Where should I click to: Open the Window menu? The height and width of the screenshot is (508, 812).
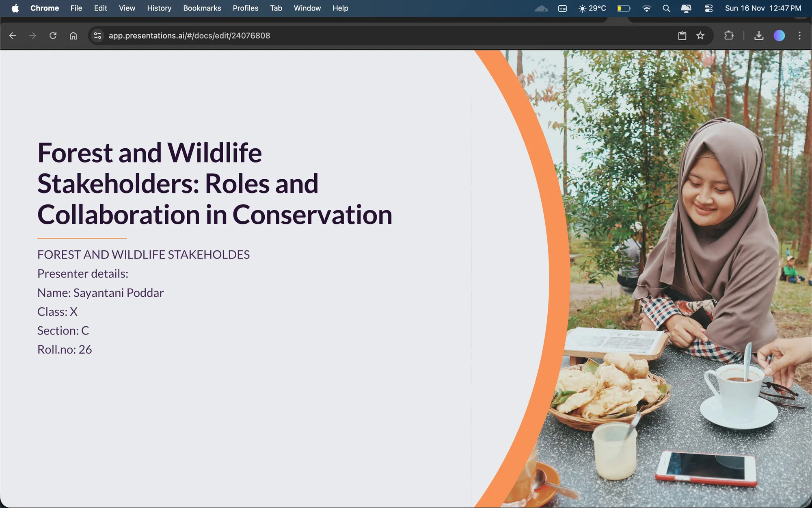(x=307, y=8)
